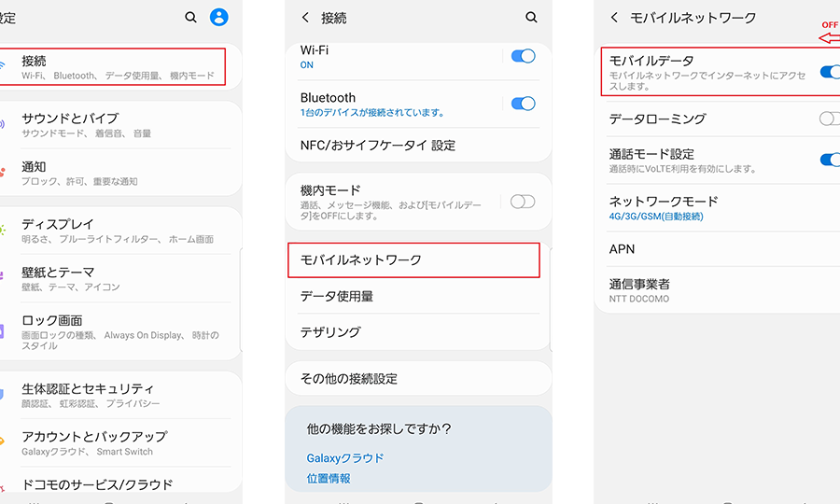Image resolution: width=840 pixels, height=504 pixels.
Task: Go back from モバイルネットワーク screen
Action: tap(614, 18)
